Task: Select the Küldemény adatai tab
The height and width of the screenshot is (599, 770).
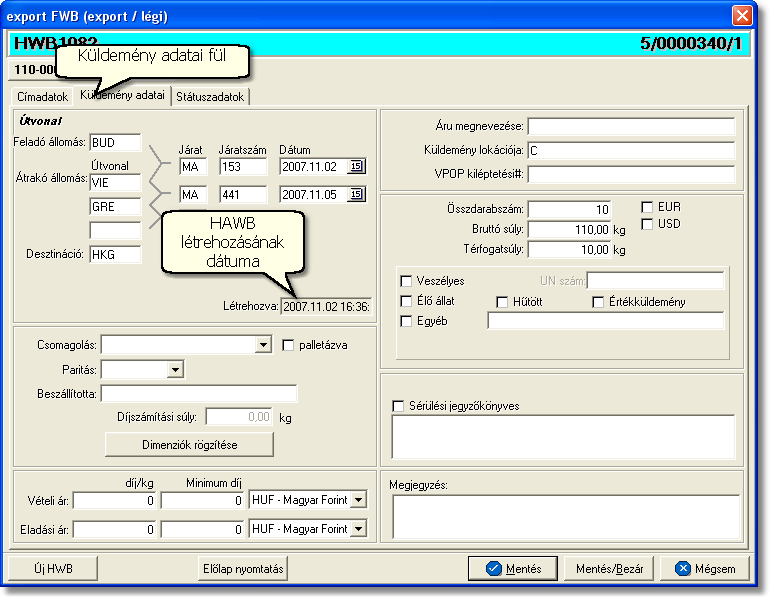Action: point(122,95)
